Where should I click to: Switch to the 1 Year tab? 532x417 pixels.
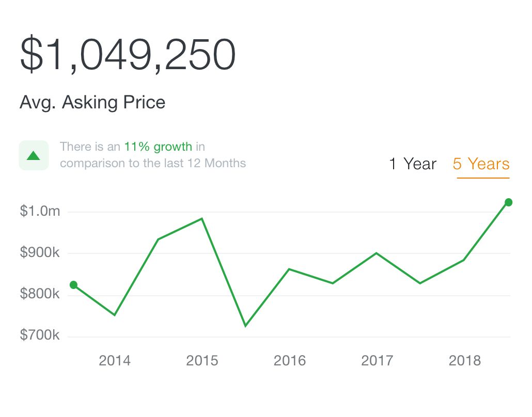click(413, 164)
